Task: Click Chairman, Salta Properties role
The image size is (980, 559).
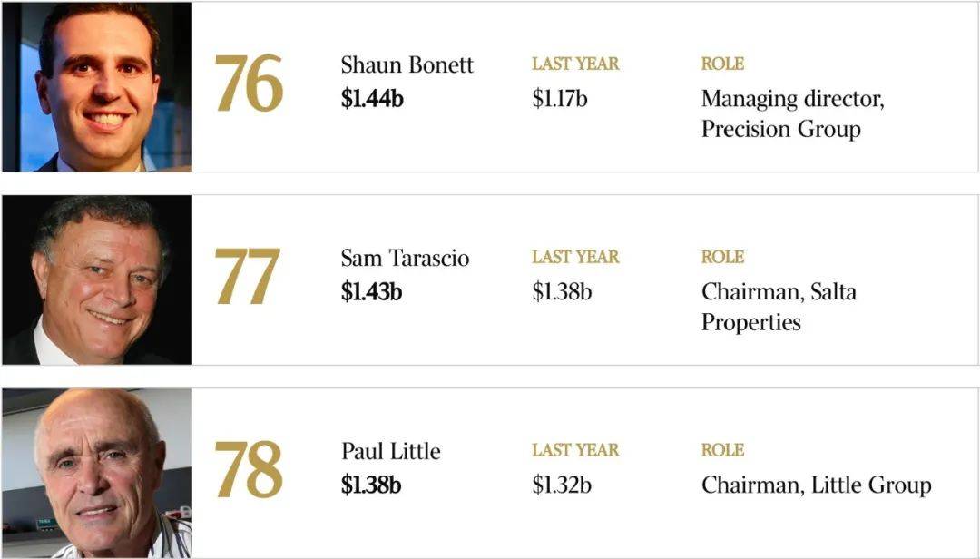Action: pyautogui.click(x=779, y=307)
